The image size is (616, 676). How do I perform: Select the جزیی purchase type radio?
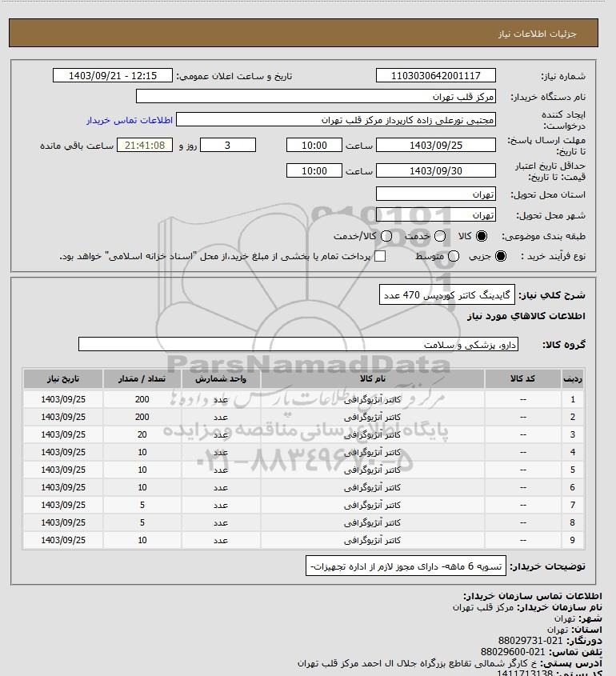501,256
